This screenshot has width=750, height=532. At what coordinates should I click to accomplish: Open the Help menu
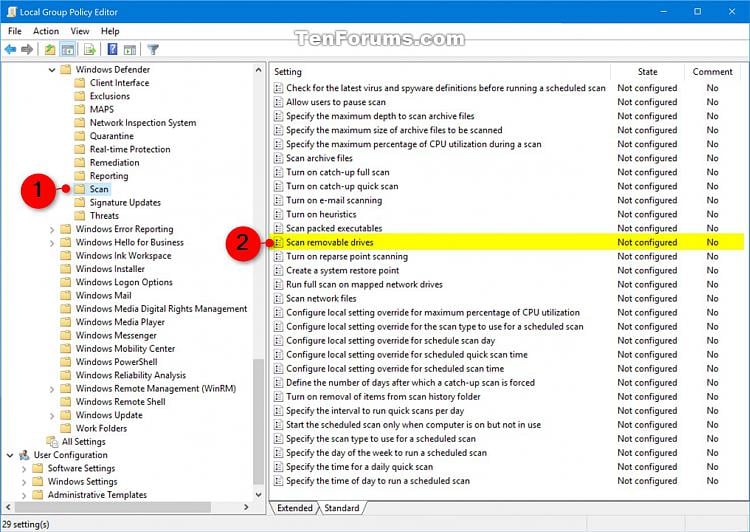[x=110, y=31]
